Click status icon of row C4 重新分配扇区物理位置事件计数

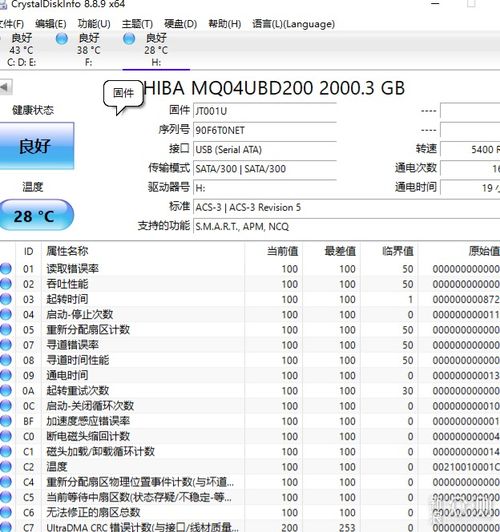[x=5, y=482]
